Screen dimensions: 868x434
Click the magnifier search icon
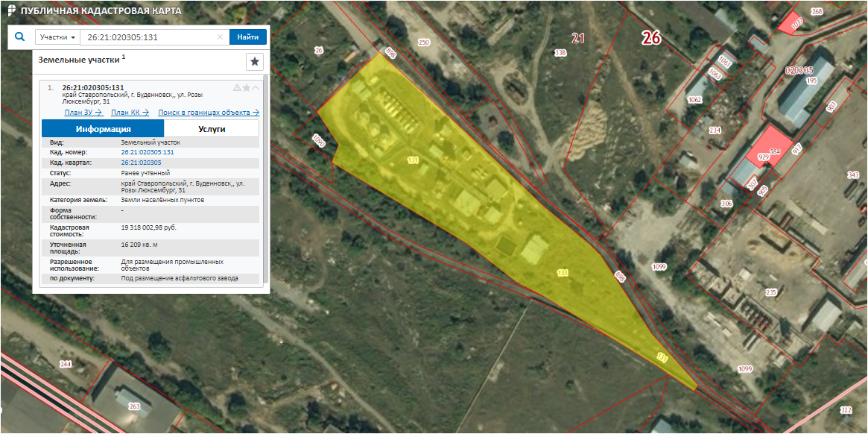20,37
